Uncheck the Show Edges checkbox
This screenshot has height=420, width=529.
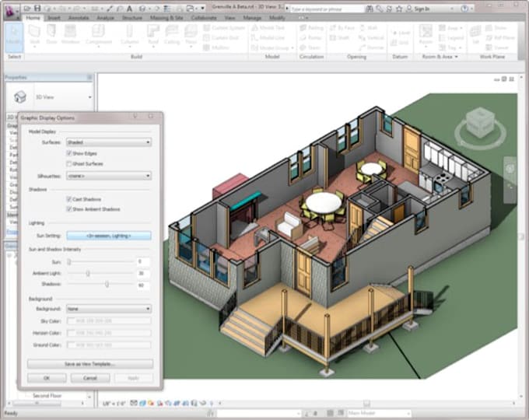pyautogui.click(x=69, y=154)
